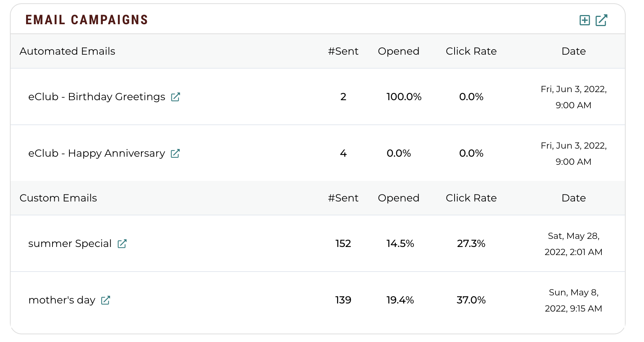Open summer Special external link icon
The width and height of the screenshot is (644, 342).
click(122, 244)
